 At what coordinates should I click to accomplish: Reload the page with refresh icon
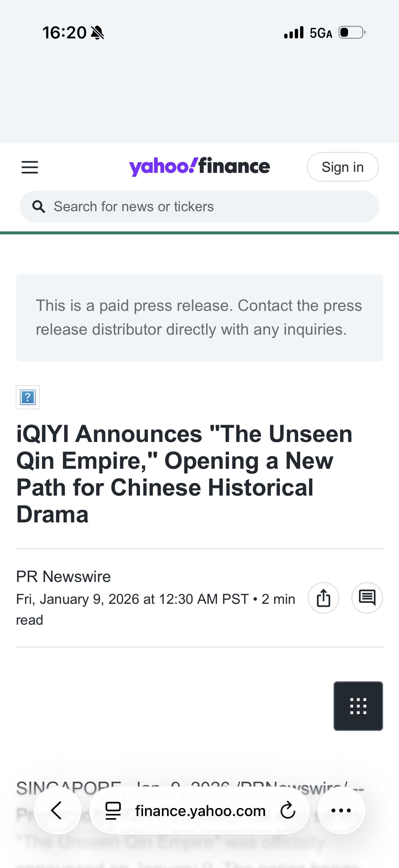[288, 810]
